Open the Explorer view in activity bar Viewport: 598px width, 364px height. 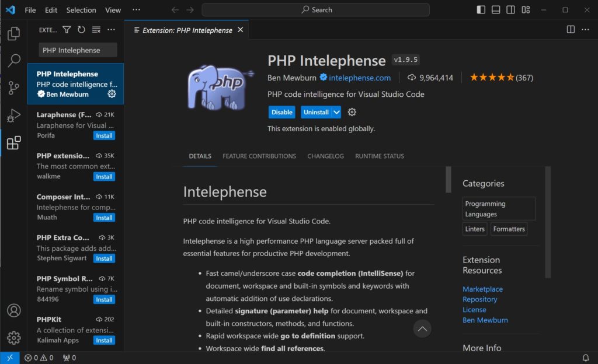click(14, 33)
